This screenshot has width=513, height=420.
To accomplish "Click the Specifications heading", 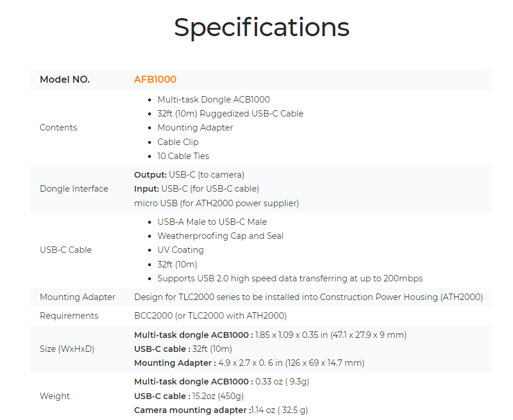I will point(261,27).
